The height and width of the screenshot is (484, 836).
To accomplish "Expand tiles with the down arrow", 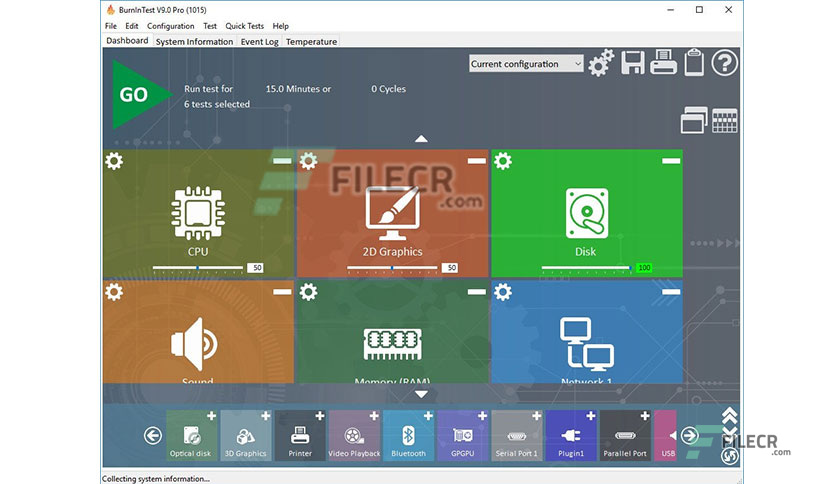I will [421, 394].
